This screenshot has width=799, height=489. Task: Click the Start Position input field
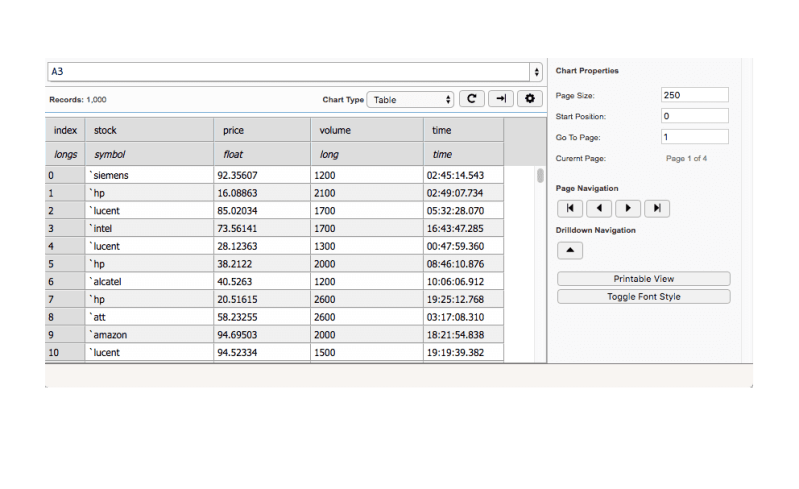(x=695, y=116)
